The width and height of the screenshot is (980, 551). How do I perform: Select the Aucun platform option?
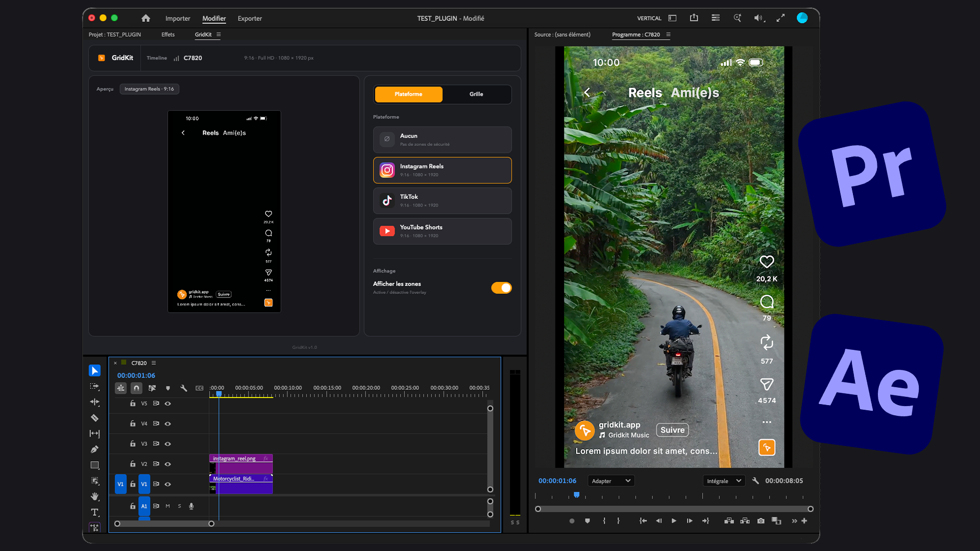click(442, 140)
